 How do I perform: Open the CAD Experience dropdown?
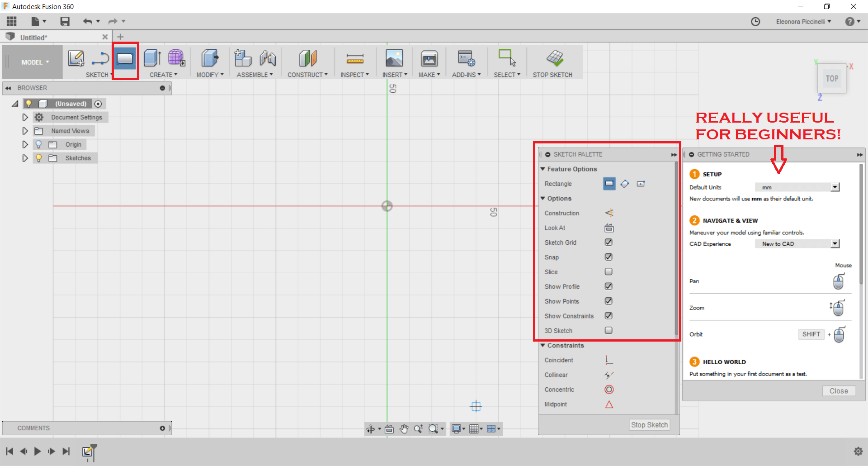[797, 244]
